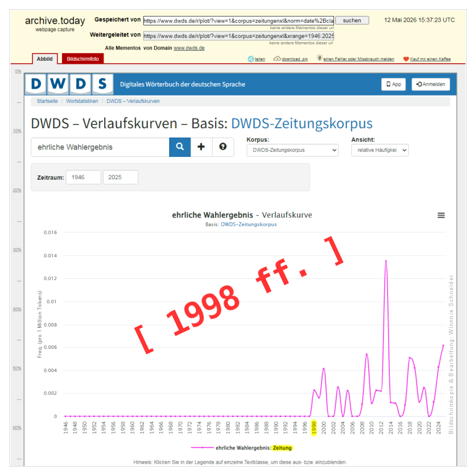Click the Zeitraum start year field 1946
Viewport: 476px width, 476px height.
click(84, 177)
